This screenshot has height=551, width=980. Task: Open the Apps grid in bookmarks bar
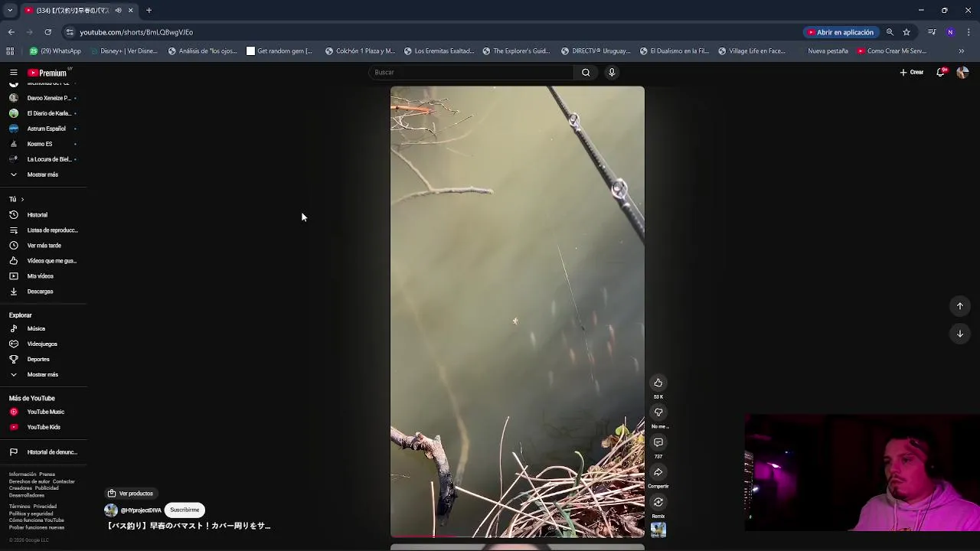[10, 51]
